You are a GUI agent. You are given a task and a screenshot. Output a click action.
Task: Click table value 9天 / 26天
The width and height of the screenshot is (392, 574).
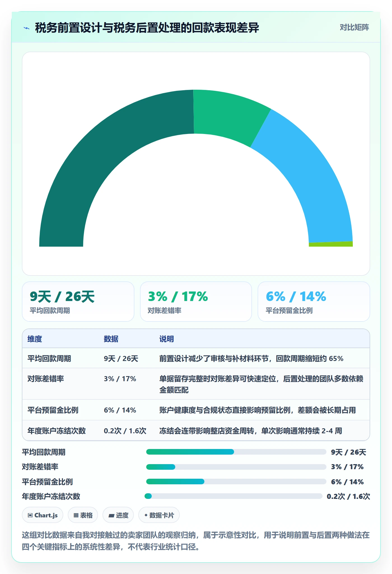pyautogui.click(x=121, y=358)
